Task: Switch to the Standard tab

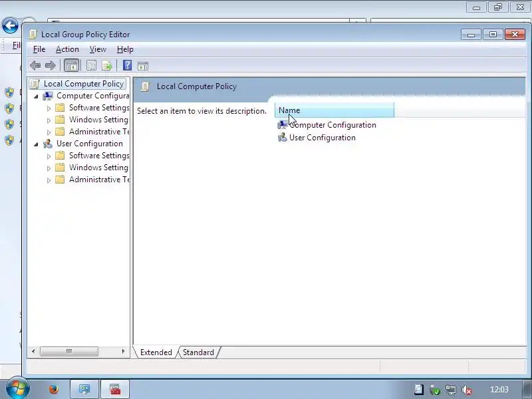Action: (198, 352)
